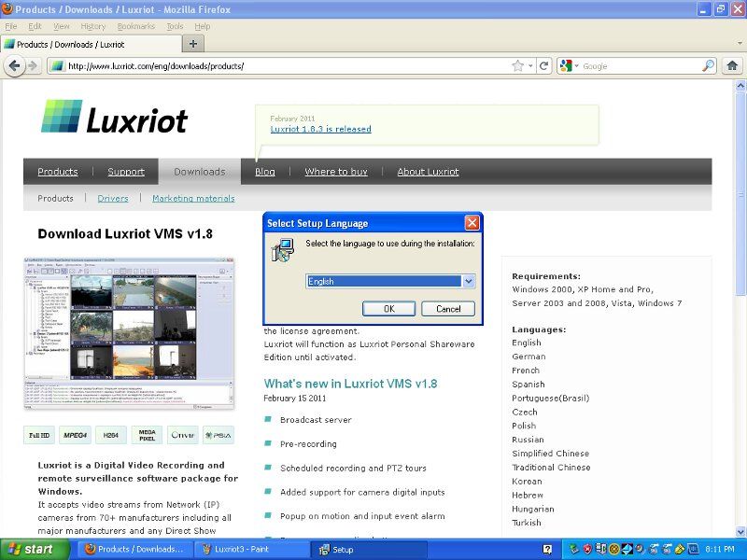This screenshot has height=560, width=747.
Task: Click inside the address bar
Action: coord(280,66)
